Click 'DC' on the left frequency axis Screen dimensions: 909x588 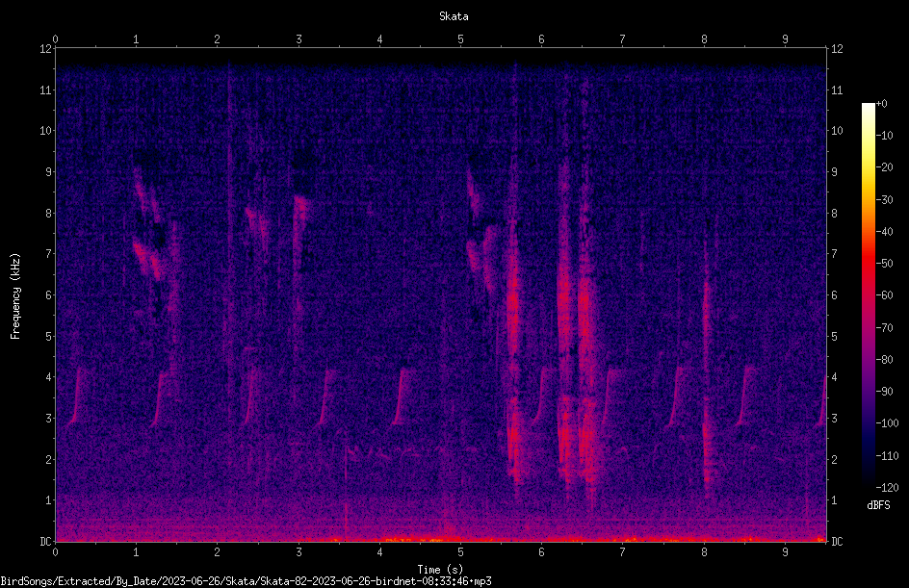45,542
